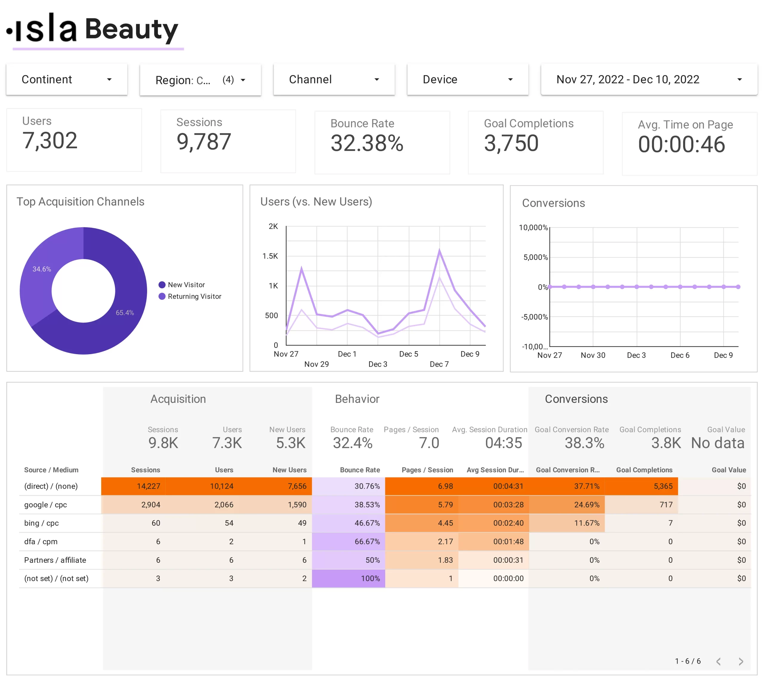Go to previous table page arrow
This screenshot has height=700, width=764.
718,661
